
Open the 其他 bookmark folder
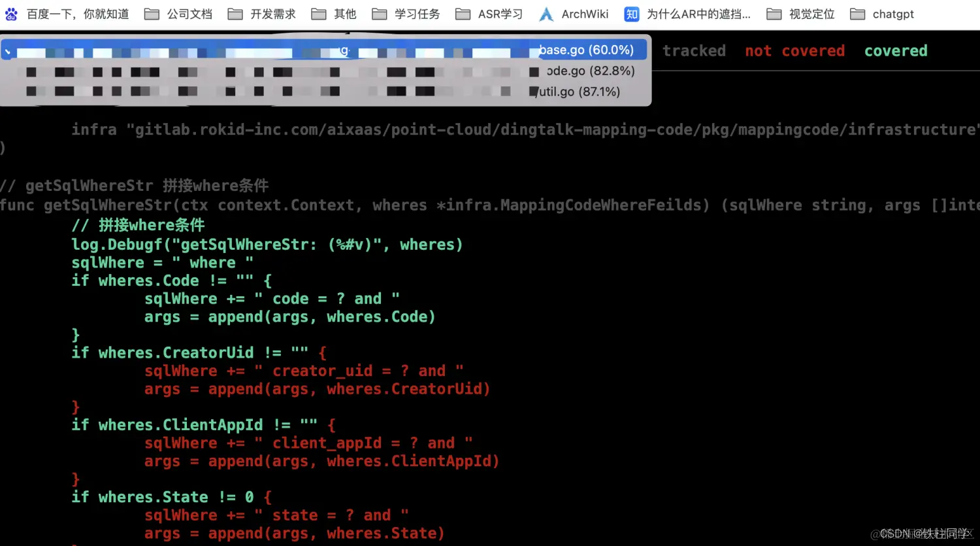334,14
